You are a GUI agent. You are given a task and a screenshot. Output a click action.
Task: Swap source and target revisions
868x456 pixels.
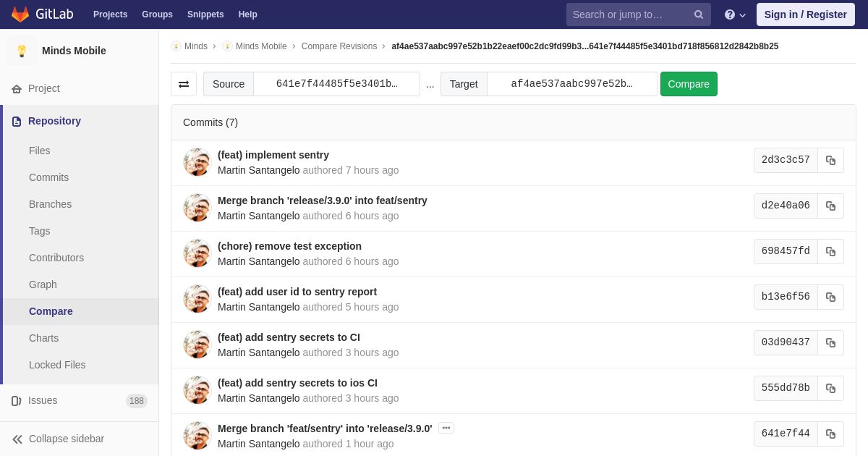[x=184, y=84]
